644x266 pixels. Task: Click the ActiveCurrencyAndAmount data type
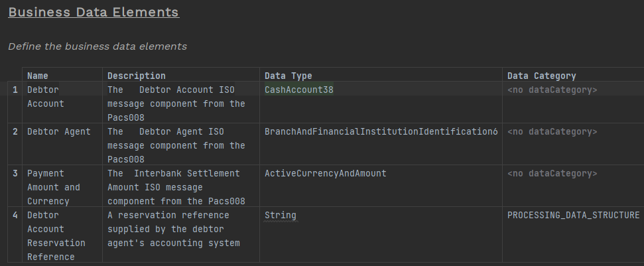click(325, 173)
